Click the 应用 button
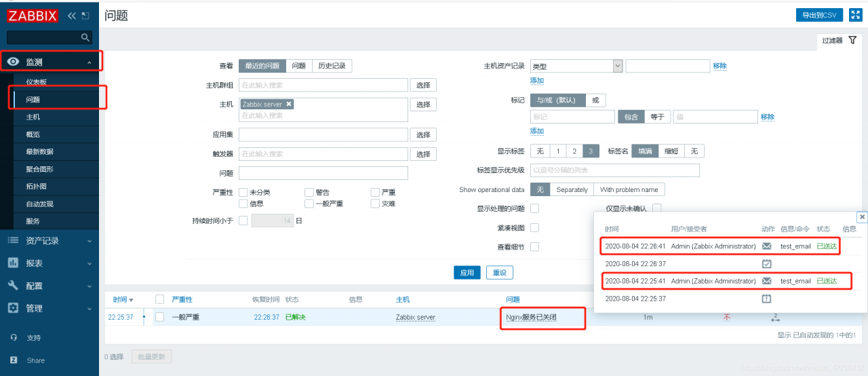 (467, 272)
